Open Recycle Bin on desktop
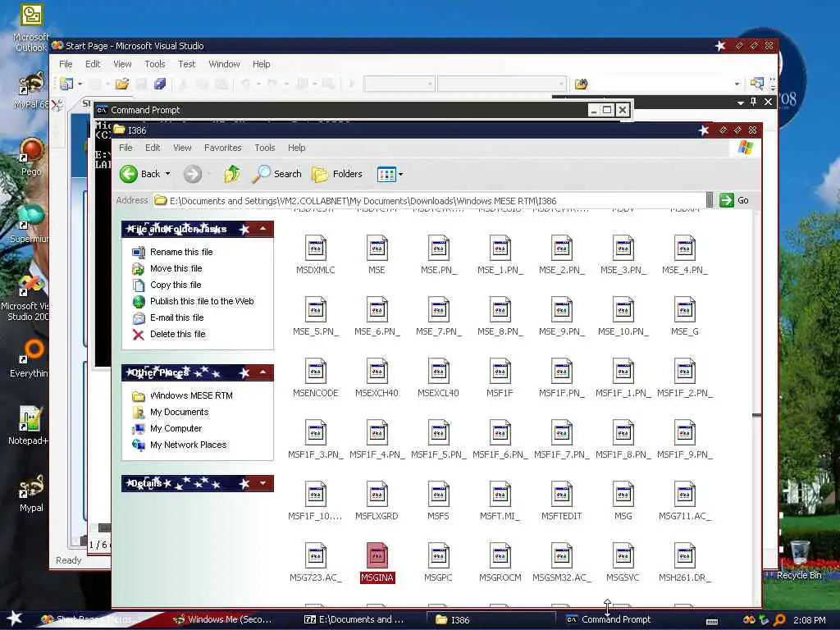840x630 pixels. 799,559
